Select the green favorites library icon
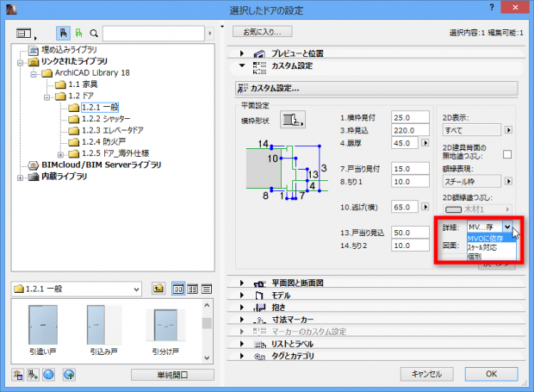Screen dimensions: 534x392 coord(78,33)
